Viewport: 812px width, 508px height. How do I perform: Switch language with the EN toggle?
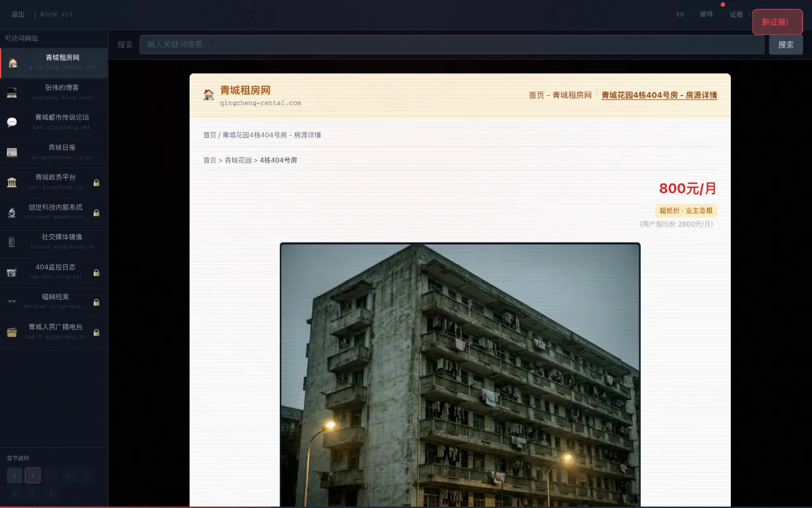coord(680,14)
